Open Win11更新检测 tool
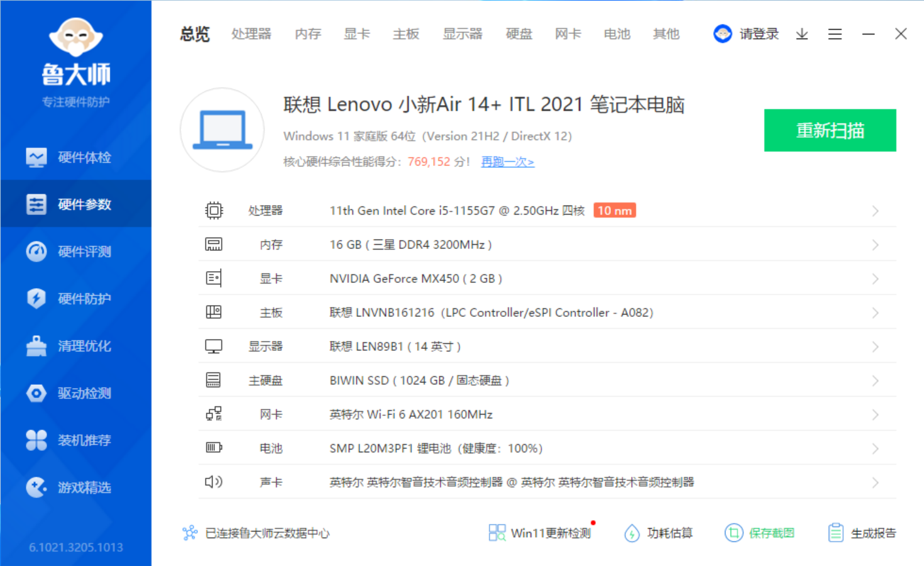The image size is (924, 566). pyautogui.click(x=541, y=533)
